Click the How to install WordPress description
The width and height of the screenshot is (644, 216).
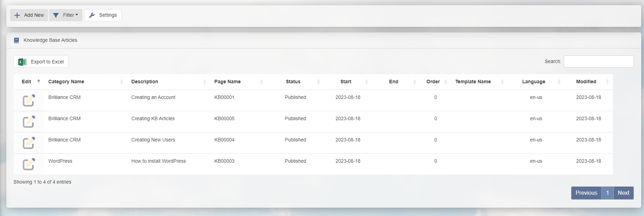(x=158, y=161)
